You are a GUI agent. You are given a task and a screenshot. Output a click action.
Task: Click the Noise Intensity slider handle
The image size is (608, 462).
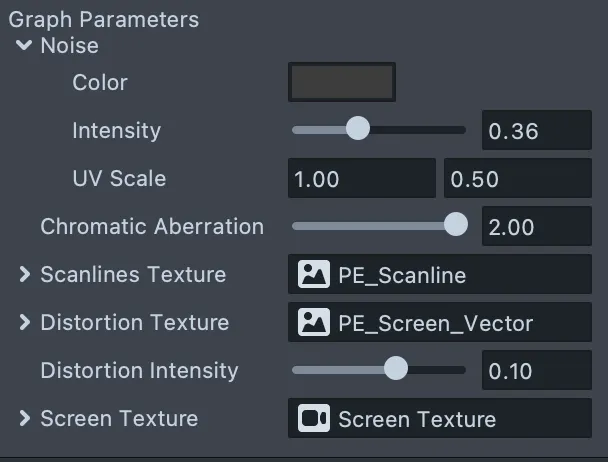[358, 128]
